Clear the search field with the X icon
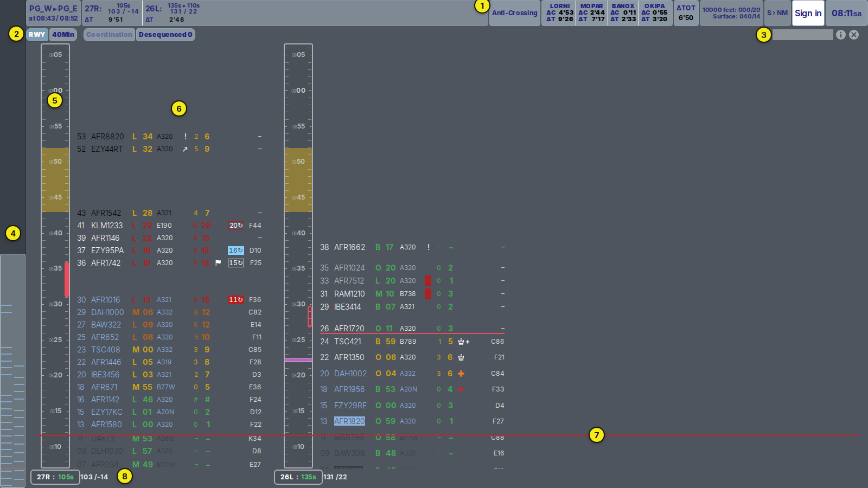Screen dimensions: 868x488 tap(854, 35)
